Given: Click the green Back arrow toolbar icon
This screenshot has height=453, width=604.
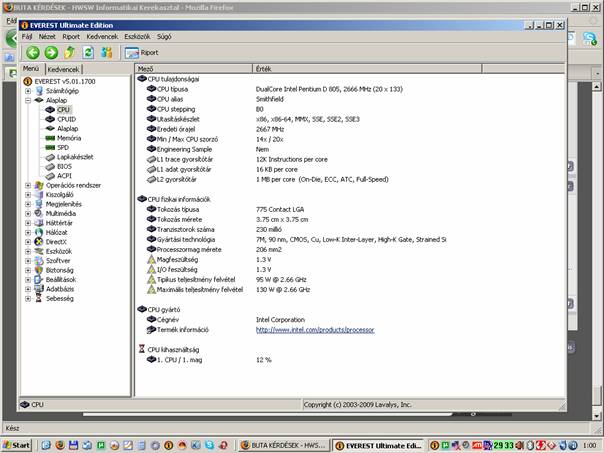Looking at the screenshot, I should click(x=32, y=52).
